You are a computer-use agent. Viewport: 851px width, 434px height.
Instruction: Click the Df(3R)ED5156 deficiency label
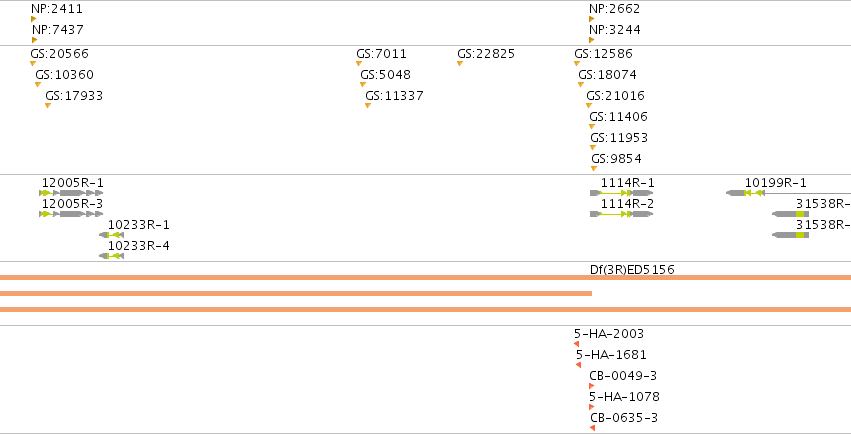632,270
